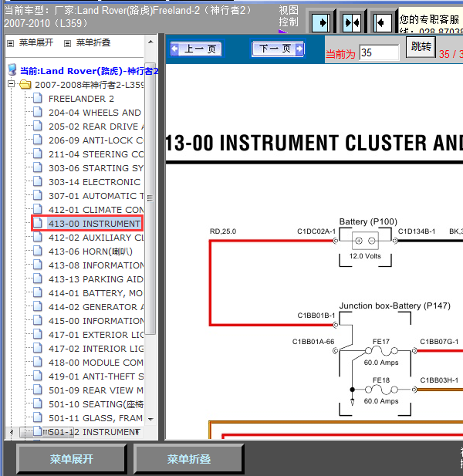Open 418-00 MODULE COMMUNICATIONS entry
This screenshot has width=463, height=476.
(96, 363)
